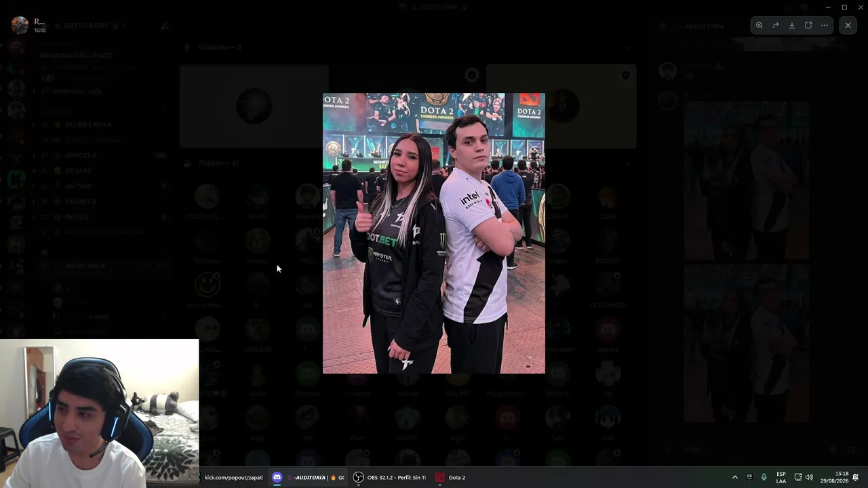Select the sender name beside the avatar
The height and width of the screenshot is (488, 868).
39,22
